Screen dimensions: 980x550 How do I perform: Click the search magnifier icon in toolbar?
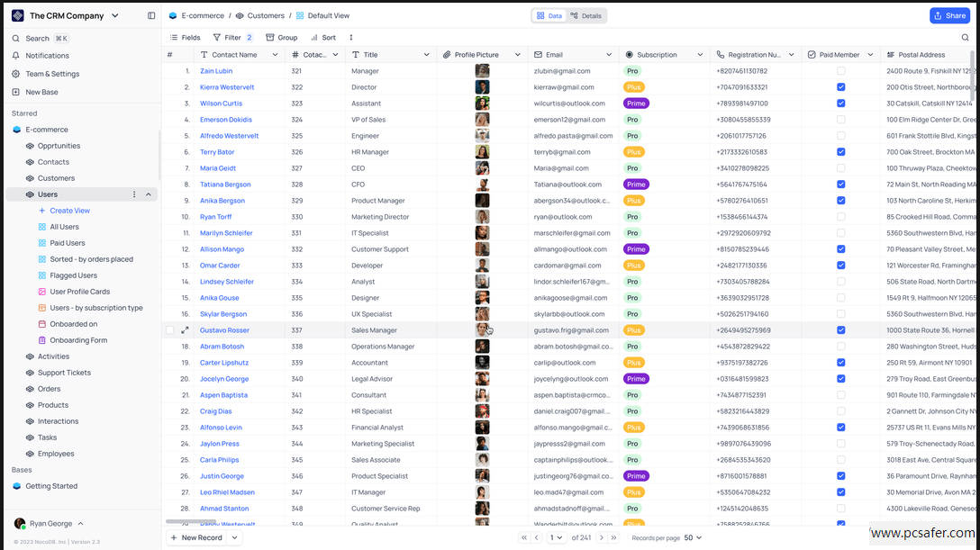click(x=966, y=38)
